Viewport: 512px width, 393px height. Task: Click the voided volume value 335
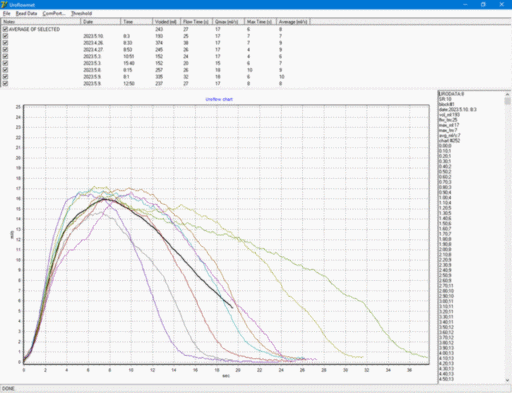pos(159,77)
